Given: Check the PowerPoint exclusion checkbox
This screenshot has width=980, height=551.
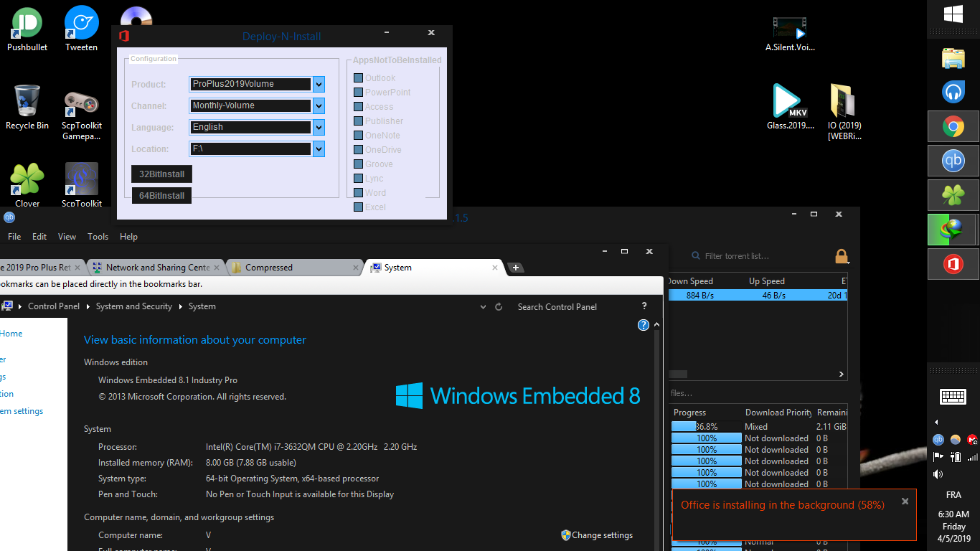Looking at the screenshot, I should 358,93.
